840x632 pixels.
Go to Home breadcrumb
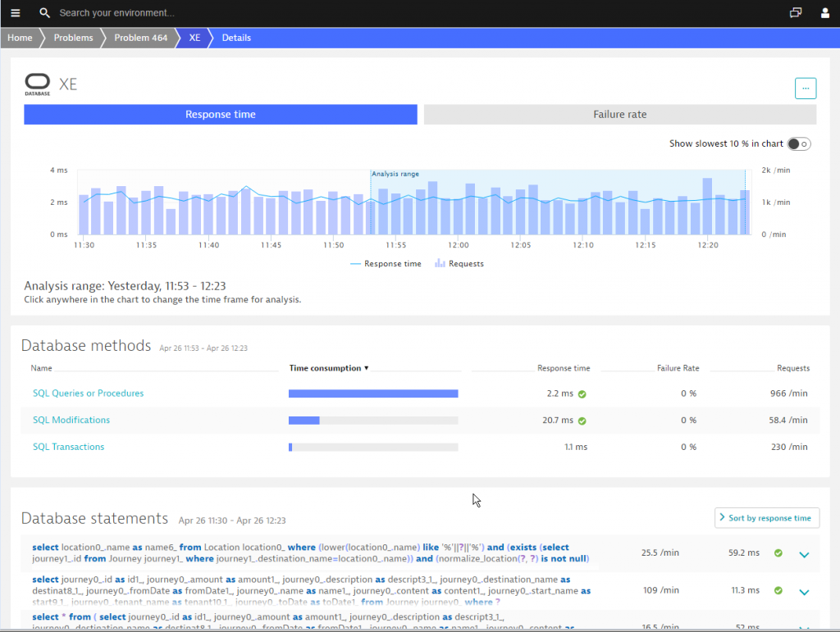pyautogui.click(x=20, y=38)
